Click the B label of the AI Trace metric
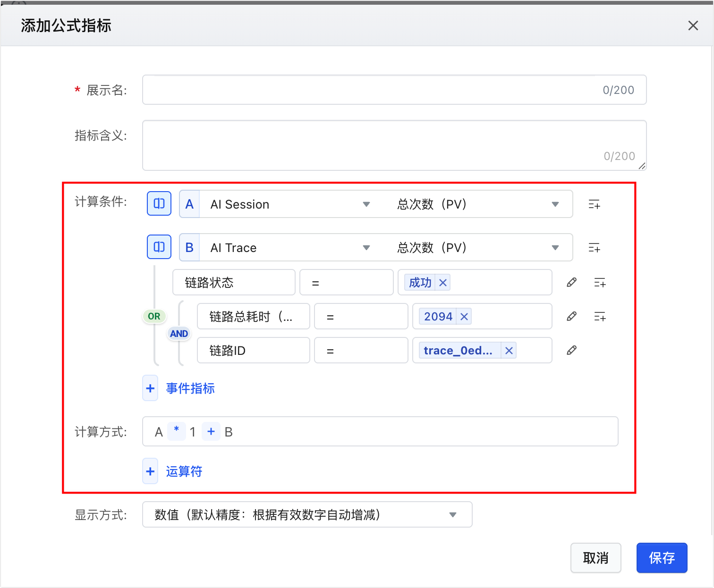Image resolution: width=714 pixels, height=588 pixels. (189, 248)
